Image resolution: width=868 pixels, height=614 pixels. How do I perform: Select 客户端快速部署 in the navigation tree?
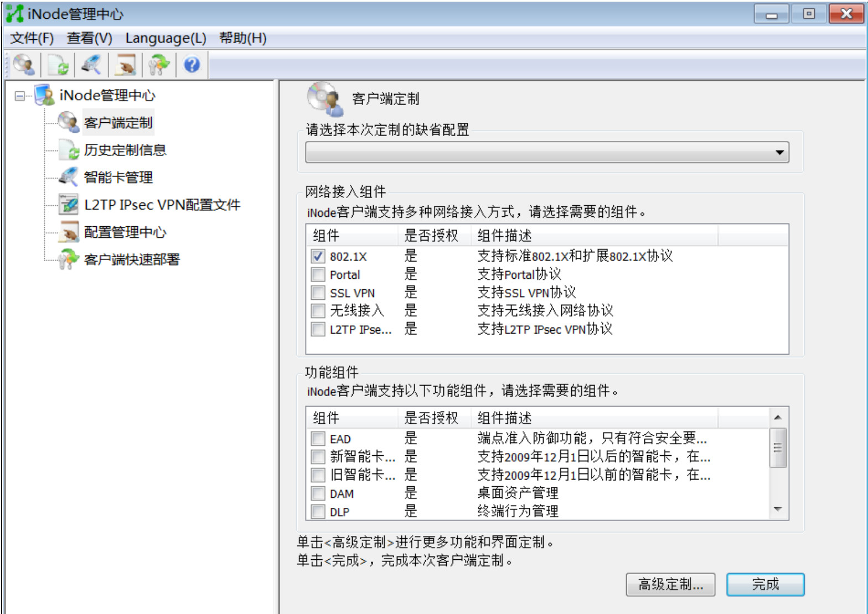coord(132,259)
